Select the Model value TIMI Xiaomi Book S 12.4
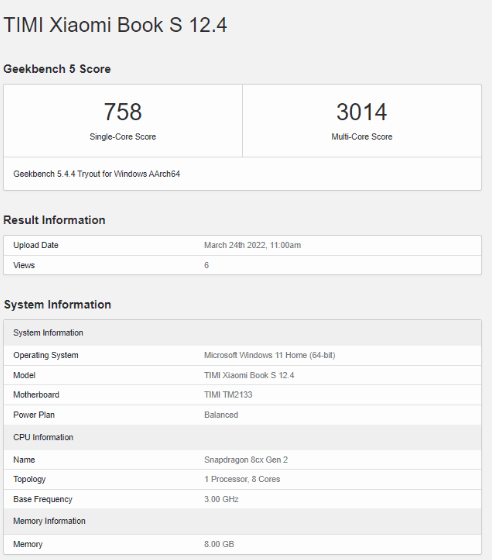This screenshot has width=492, height=560. point(249,375)
